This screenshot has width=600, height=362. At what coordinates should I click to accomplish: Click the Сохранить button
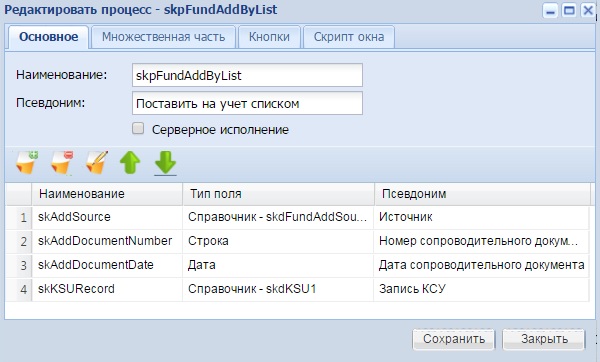(x=454, y=339)
